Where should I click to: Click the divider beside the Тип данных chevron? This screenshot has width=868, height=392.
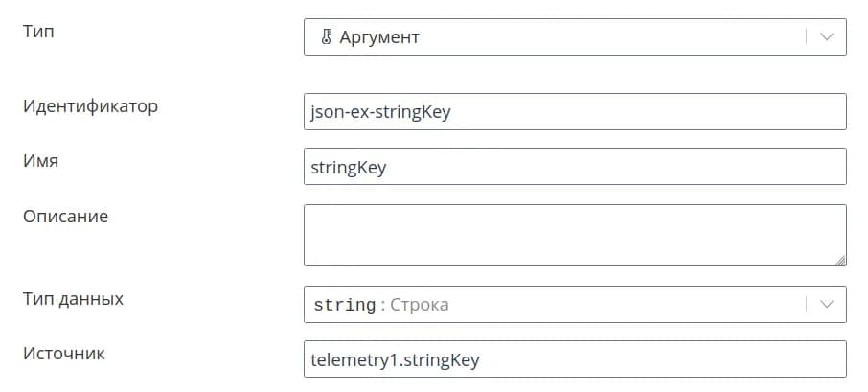pyautogui.click(x=806, y=305)
